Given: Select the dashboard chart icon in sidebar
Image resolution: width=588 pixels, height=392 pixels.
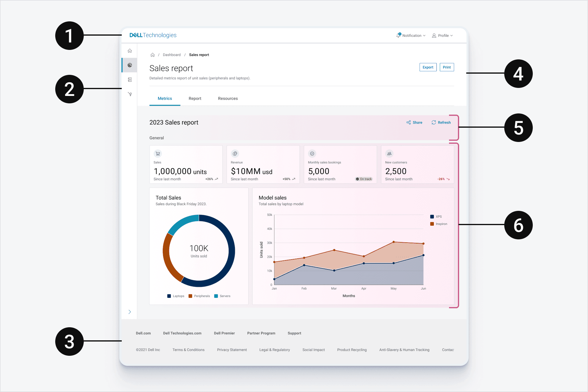Looking at the screenshot, I should (x=130, y=65).
